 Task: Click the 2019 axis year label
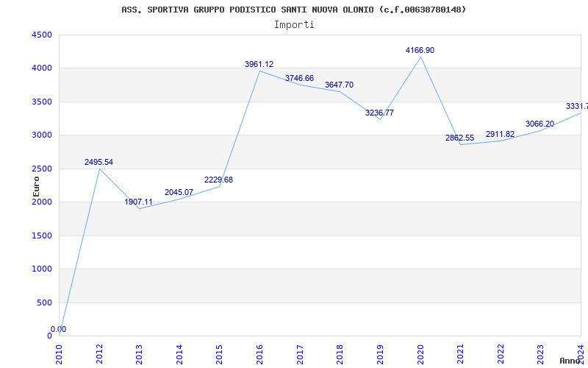point(380,355)
